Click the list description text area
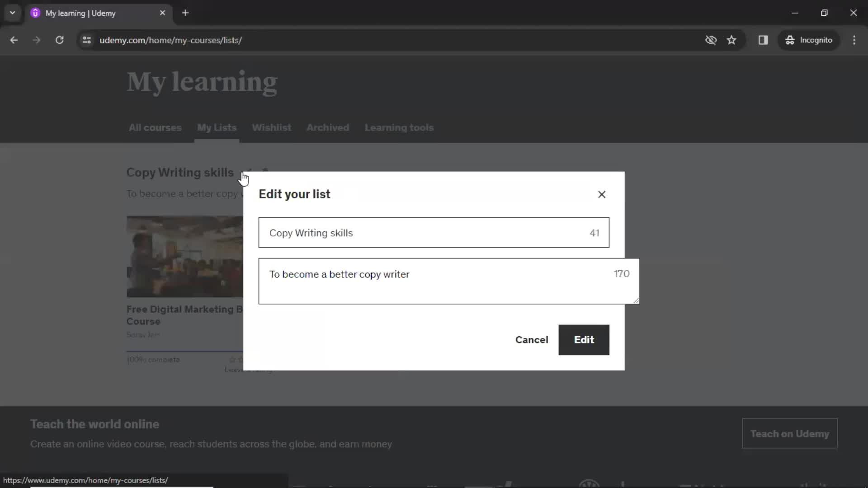Viewport: 868px width, 488px height. (449, 281)
